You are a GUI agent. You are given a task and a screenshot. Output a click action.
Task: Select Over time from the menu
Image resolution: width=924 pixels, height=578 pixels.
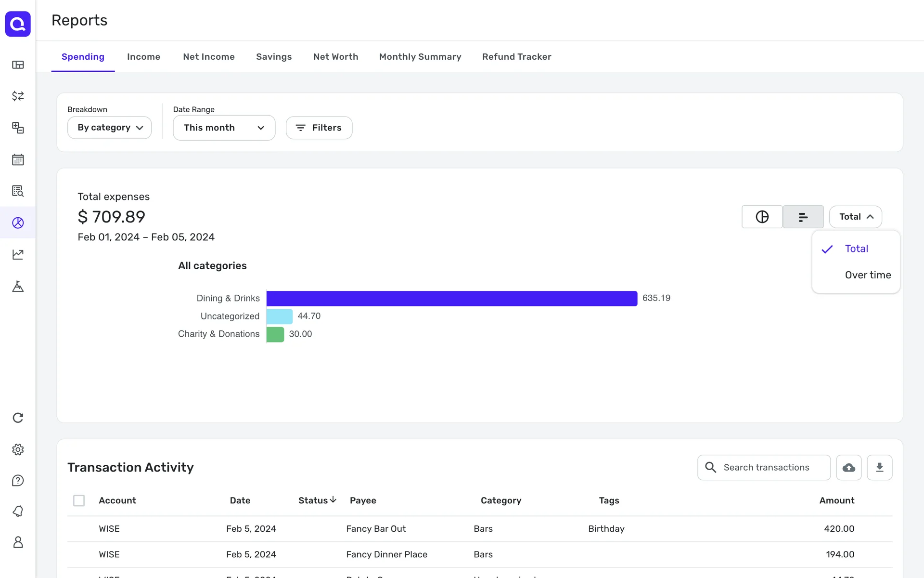868,275
